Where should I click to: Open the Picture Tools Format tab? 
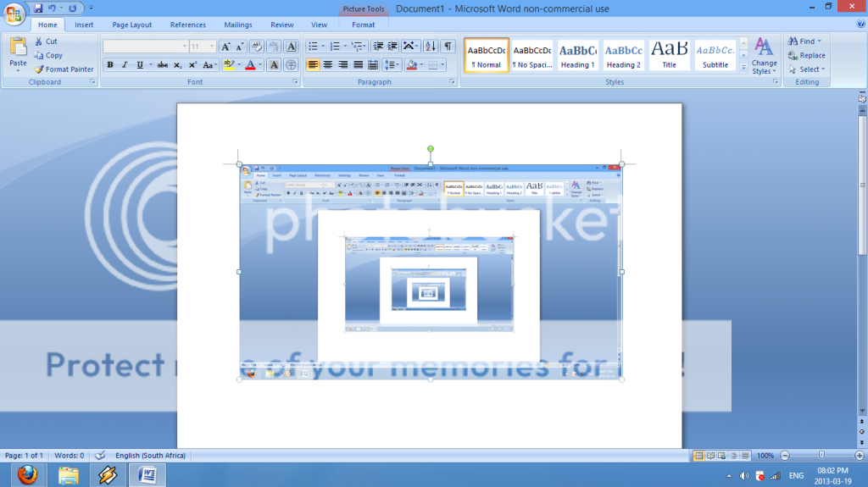coord(363,25)
